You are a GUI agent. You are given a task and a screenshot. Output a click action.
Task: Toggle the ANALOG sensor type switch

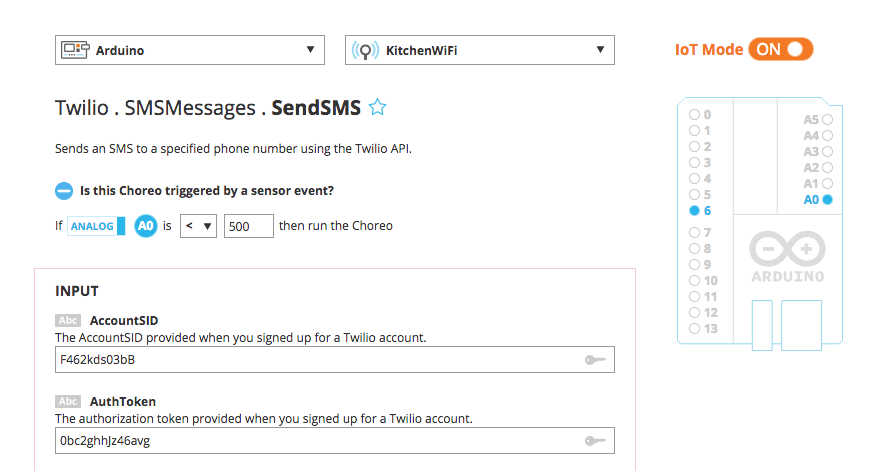96,226
